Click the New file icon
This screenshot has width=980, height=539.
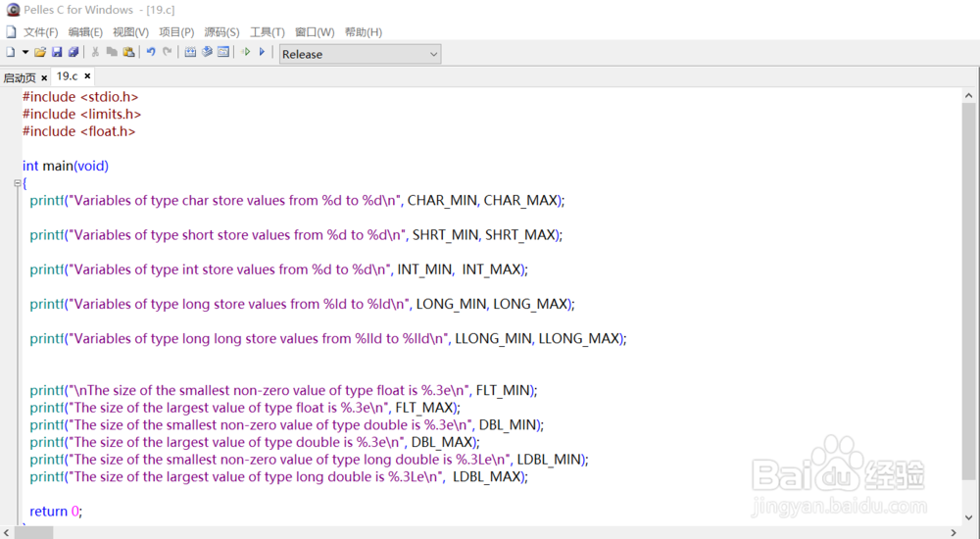(11, 53)
